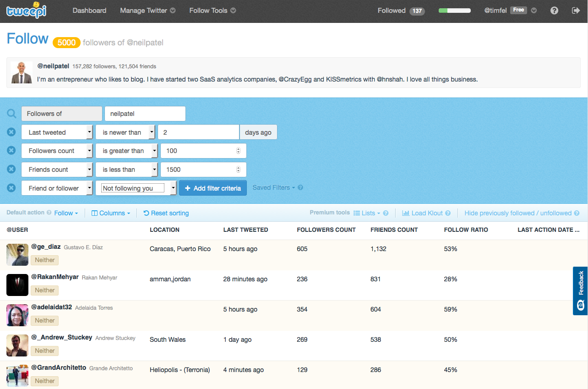Sort by Followers Count column header
Viewport: 588px width, 389px height.
tap(326, 230)
